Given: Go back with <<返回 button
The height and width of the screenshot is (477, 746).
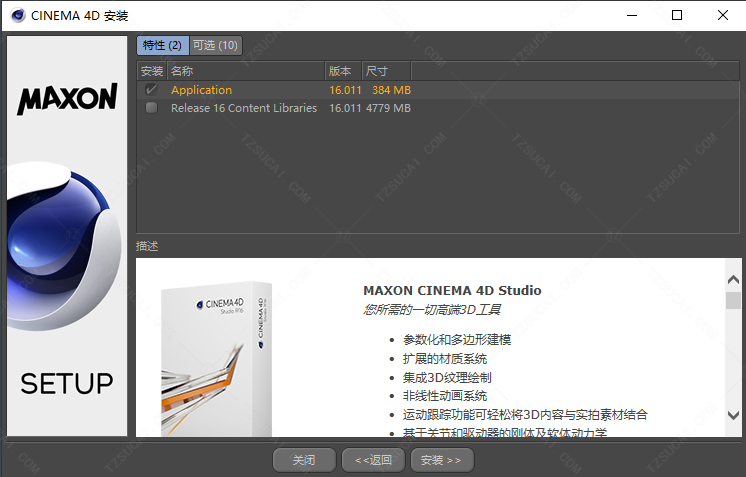Looking at the screenshot, I should (373, 460).
